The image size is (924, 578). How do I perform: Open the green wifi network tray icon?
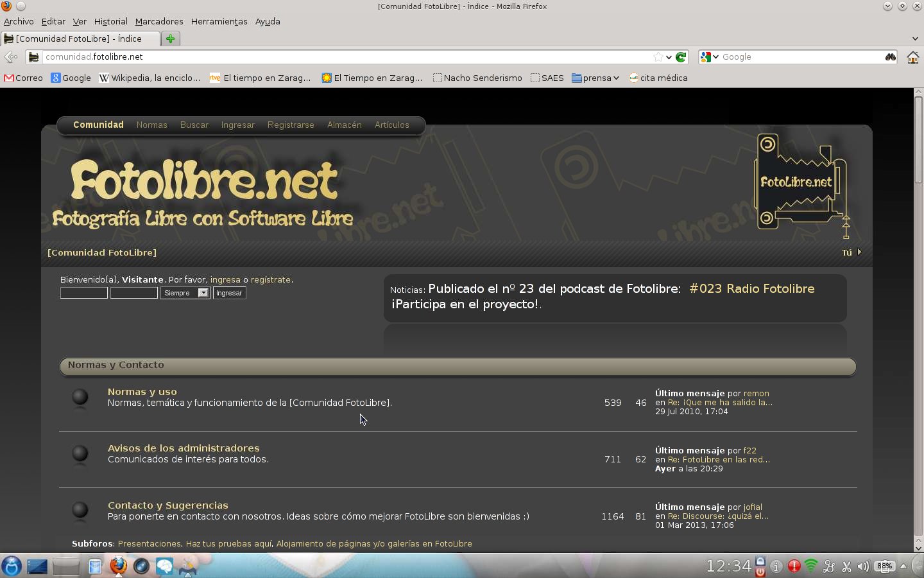click(812, 566)
